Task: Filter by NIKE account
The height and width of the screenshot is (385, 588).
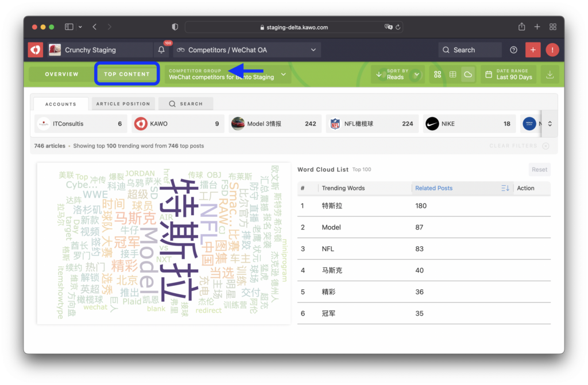Action: (x=469, y=124)
